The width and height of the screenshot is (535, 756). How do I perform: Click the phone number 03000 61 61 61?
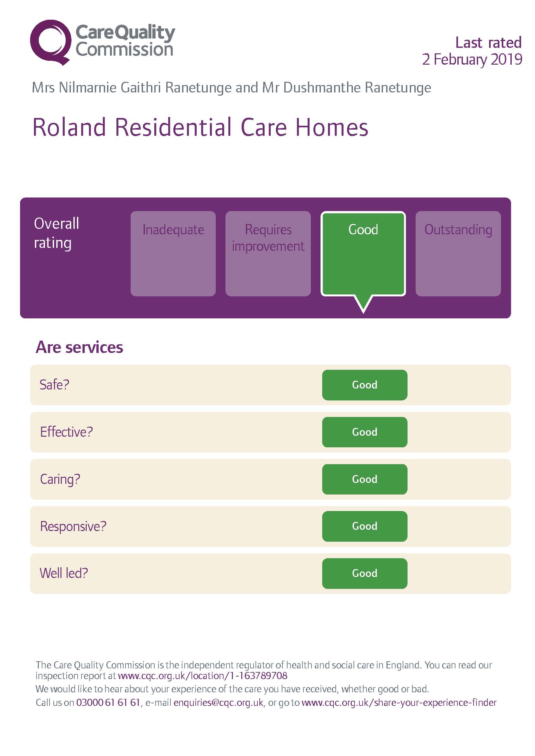click(108, 703)
